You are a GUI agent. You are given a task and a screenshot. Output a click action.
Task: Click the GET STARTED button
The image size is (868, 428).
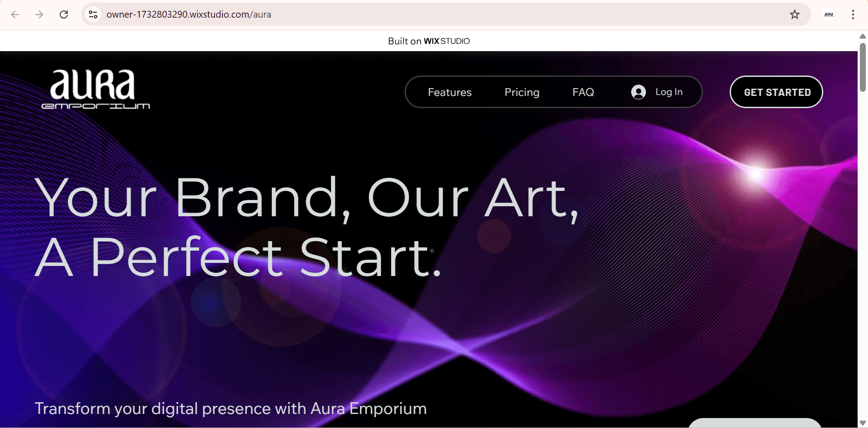coord(776,92)
